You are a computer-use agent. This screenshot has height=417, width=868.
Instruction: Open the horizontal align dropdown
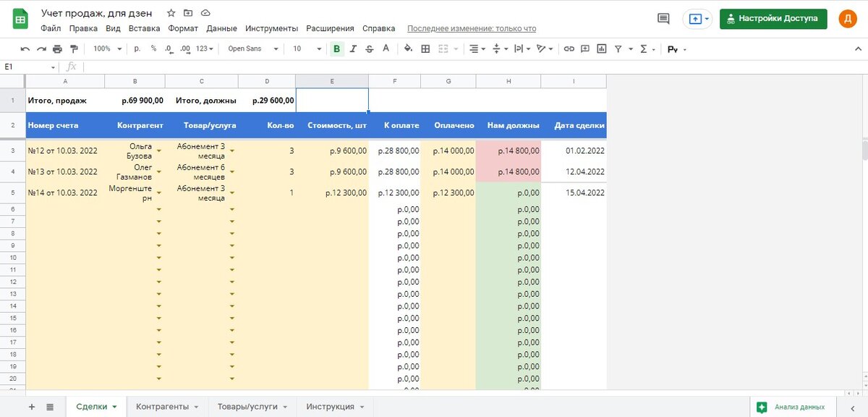[477, 49]
